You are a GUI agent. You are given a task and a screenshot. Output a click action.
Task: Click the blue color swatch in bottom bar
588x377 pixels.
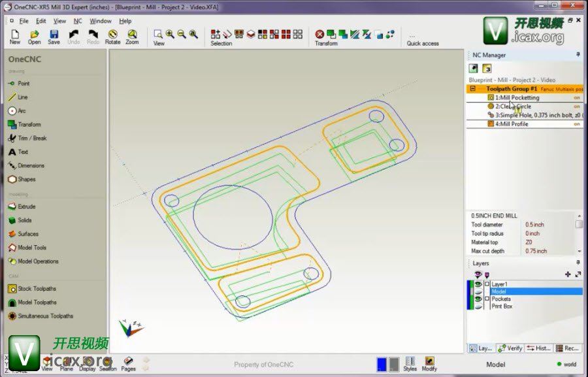point(382,364)
